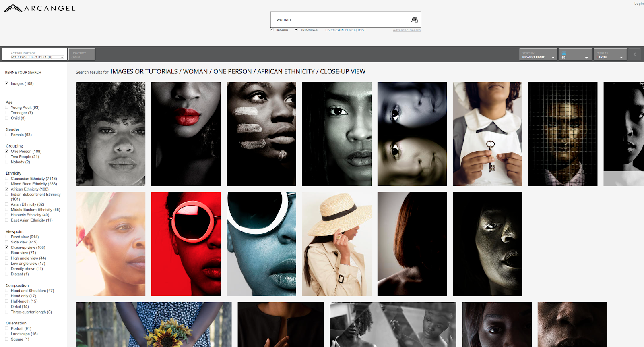Check the Side view (415) filter

pyautogui.click(x=7, y=242)
